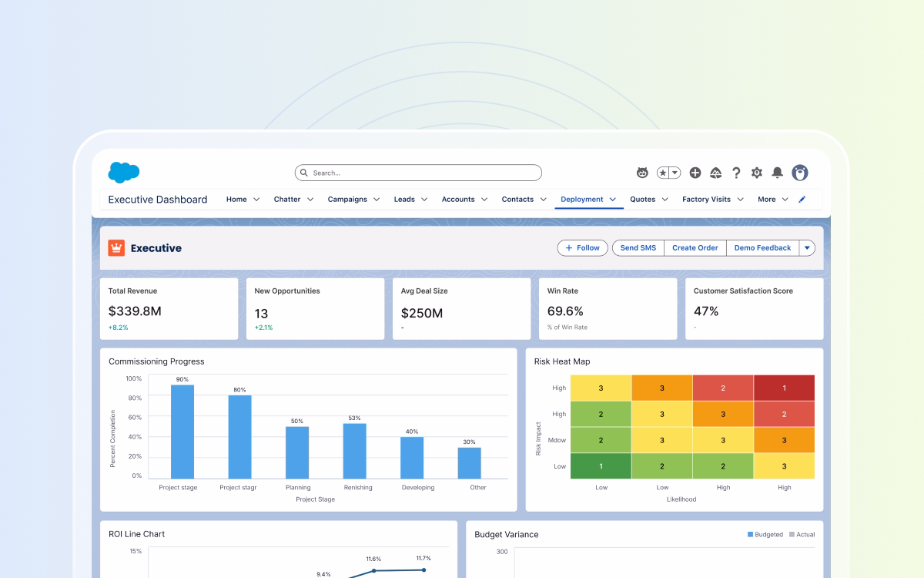924x578 pixels.
Task: Click the 50% Planning bar
Action: 297,452
